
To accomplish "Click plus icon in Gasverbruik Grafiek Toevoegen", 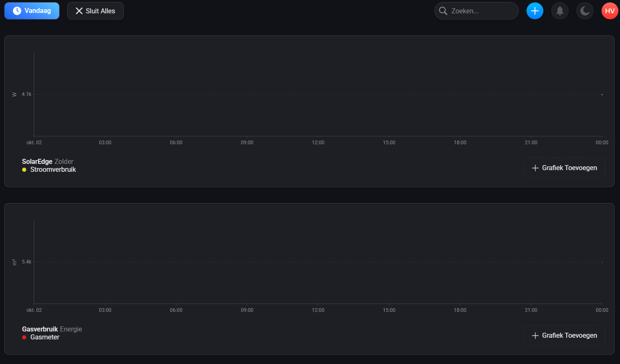I will pyautogui.click(x=535, y=336).
